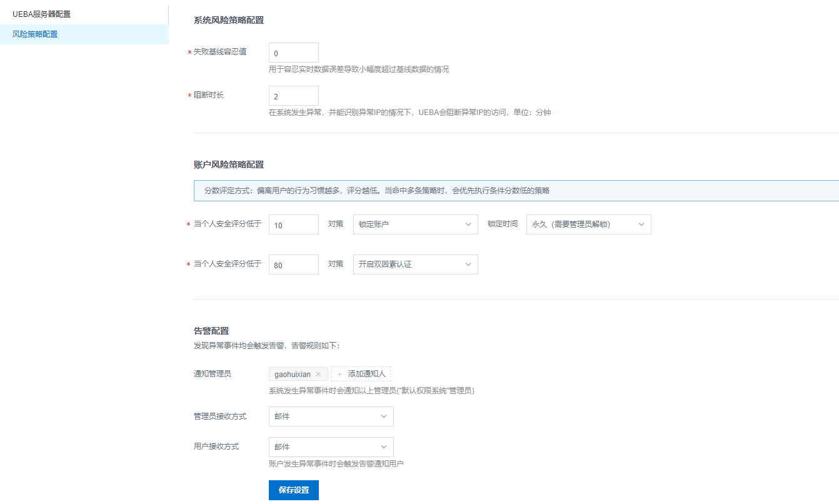Select the score threshold field showing 80
839x504 pixels.
pos(293,265)
